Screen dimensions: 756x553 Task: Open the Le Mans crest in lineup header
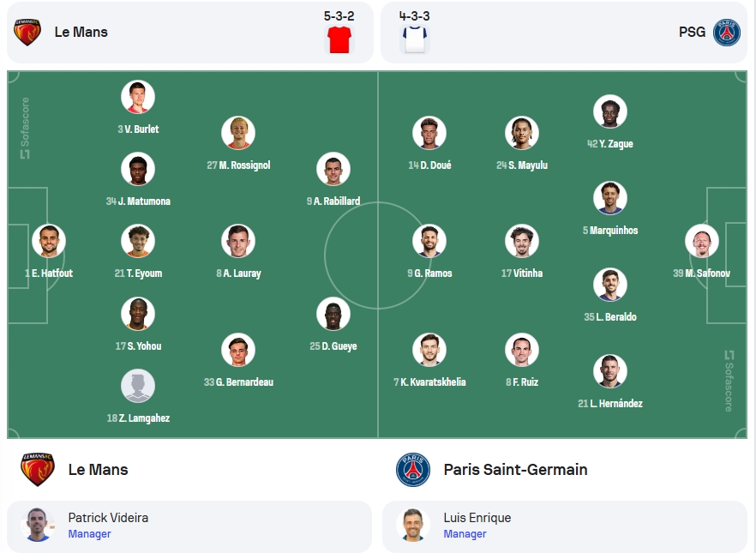click(27, 33)
